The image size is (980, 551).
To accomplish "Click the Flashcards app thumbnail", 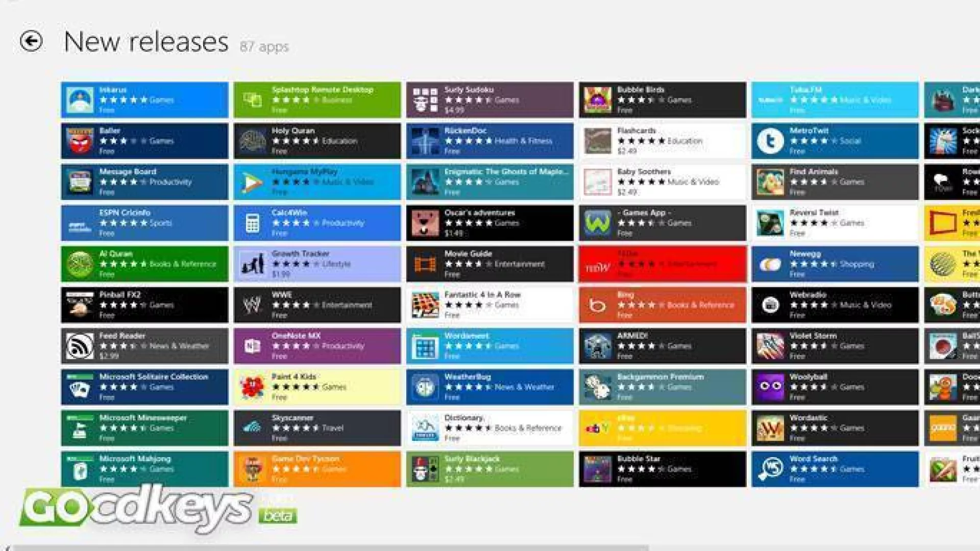I will coord(598,141).
